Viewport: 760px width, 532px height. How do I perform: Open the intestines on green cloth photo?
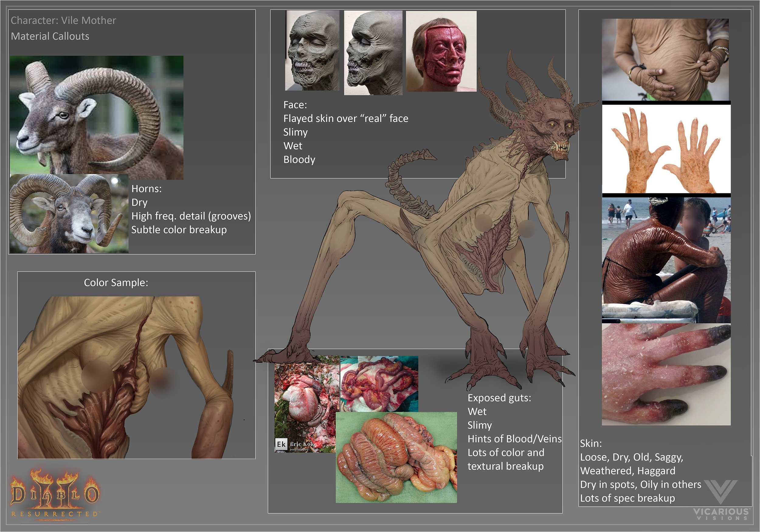(396, 457)
